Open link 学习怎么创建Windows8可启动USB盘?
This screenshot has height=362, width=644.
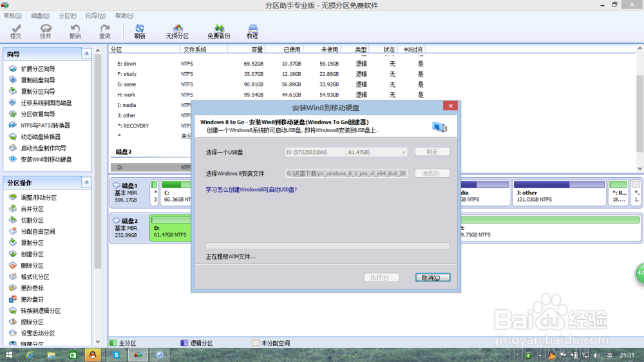pyautogui.click(x=251, y=189)
